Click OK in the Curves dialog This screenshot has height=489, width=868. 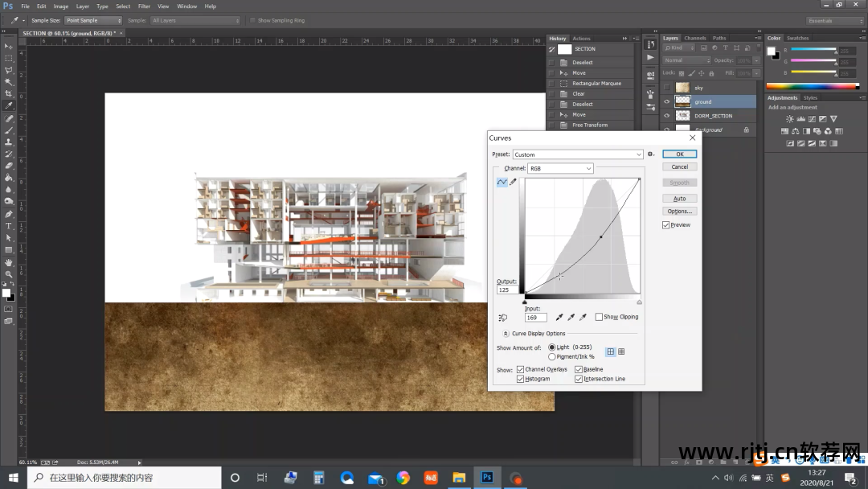click(x=679, y=154)
